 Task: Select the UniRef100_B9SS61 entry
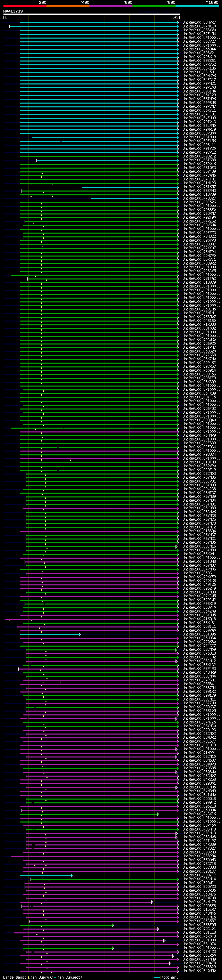point(199,60)
